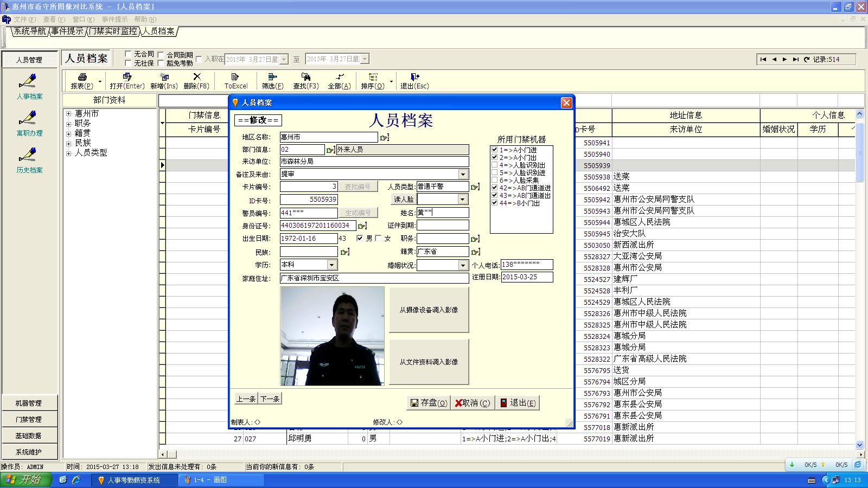Open the 事件提示 menu in menu bar
This screenshot has width=868, height=488.
click(x=114, y=20)
